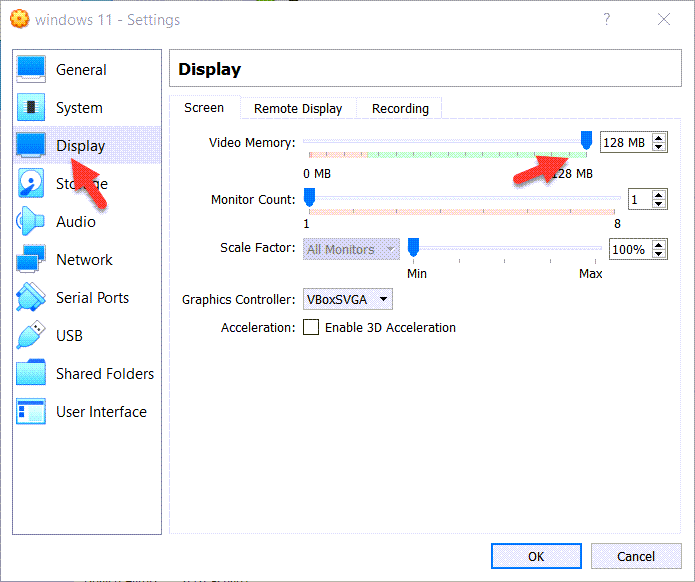Open the General settings icon
Image resolution: width=695 pixels, height=582 pixels.
(31, 69)
